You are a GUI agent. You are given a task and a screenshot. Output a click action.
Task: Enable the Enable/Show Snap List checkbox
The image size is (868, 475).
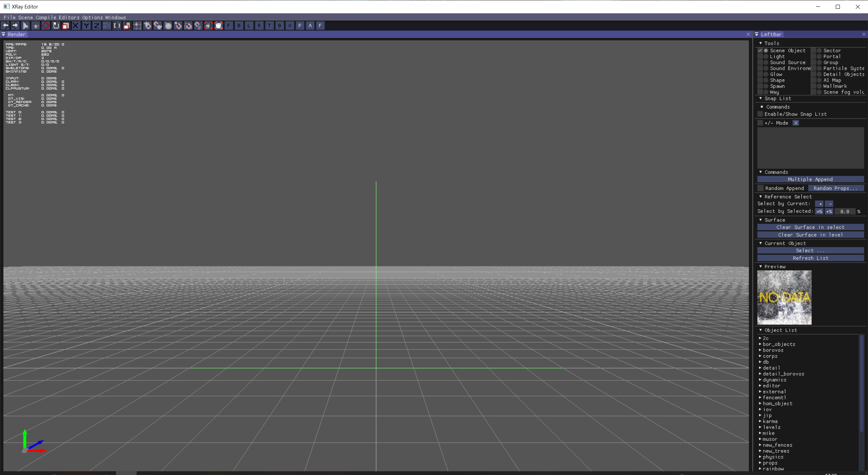click(x=760, y=114)
